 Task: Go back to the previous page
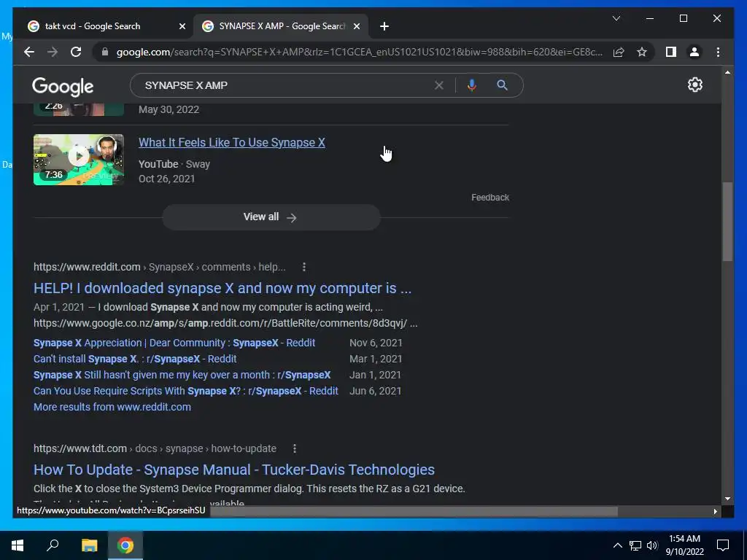click(x=29, y=52)
